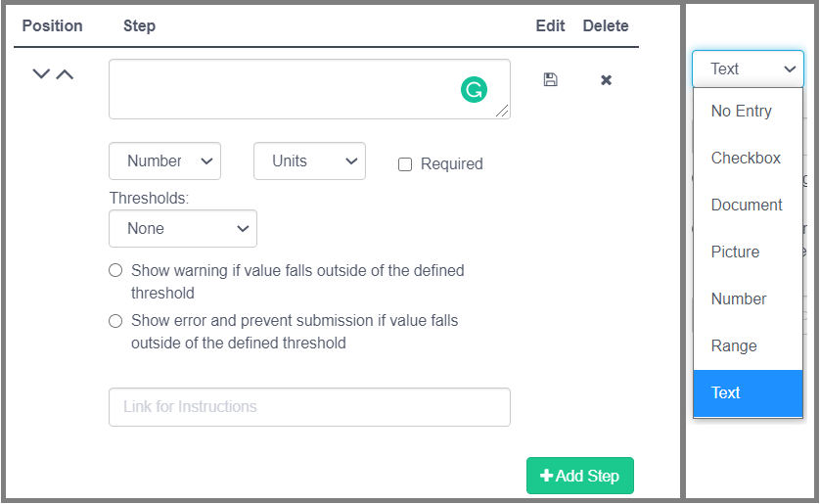Choose Checkbox option in list
This screenshot has height=504, width=820.
tap(746, 159)
